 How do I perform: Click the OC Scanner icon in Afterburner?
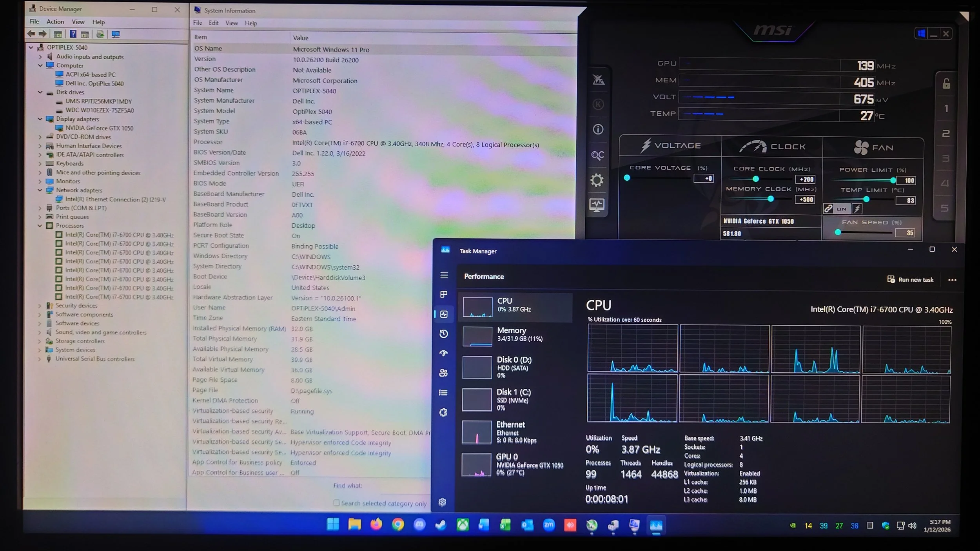[597, 155]
